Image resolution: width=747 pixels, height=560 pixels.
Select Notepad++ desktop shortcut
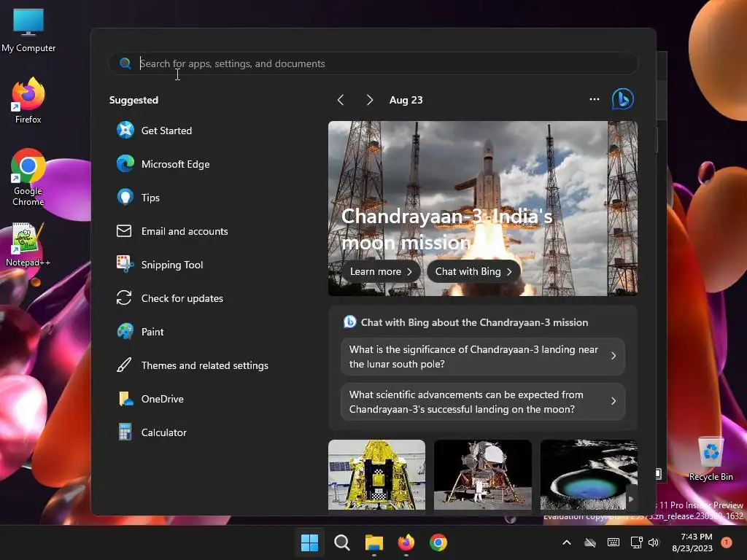pyautogui.click(x=28, y=245)
